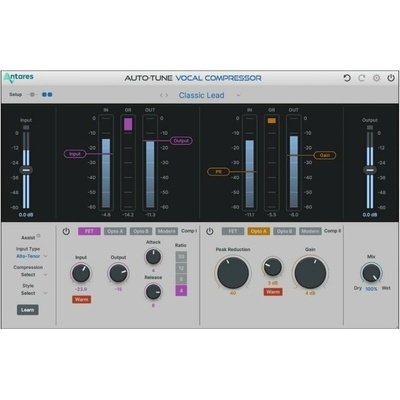Select ratio 12 in Comp I
This screenshot has height=400, width=400.
click(x=181, y=268)
